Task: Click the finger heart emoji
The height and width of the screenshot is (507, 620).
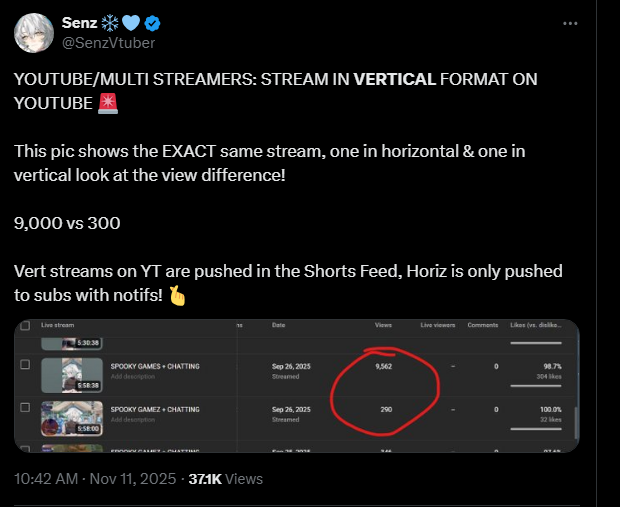Action: click(x=177, y=296)
